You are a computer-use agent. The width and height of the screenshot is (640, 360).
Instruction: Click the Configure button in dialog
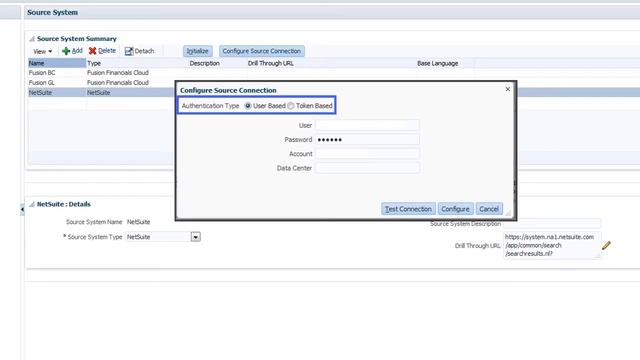click(x=456, y=209)
